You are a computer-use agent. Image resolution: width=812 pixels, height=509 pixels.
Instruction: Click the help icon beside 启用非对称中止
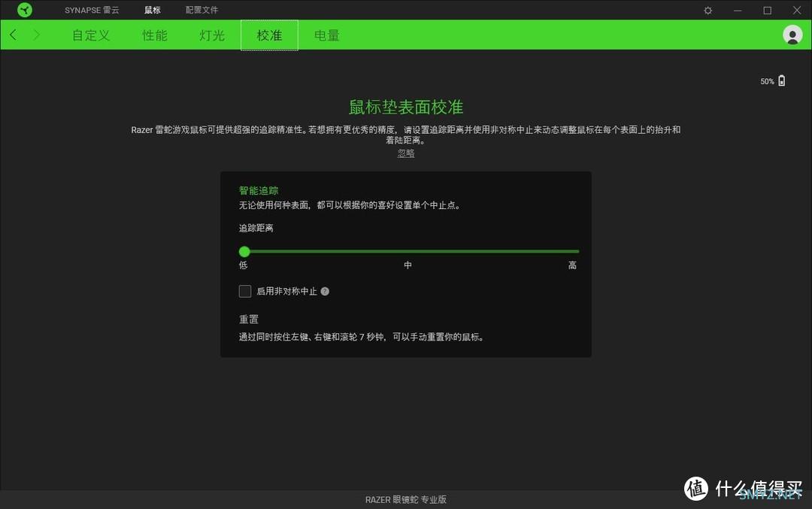[x=325, y=291]
